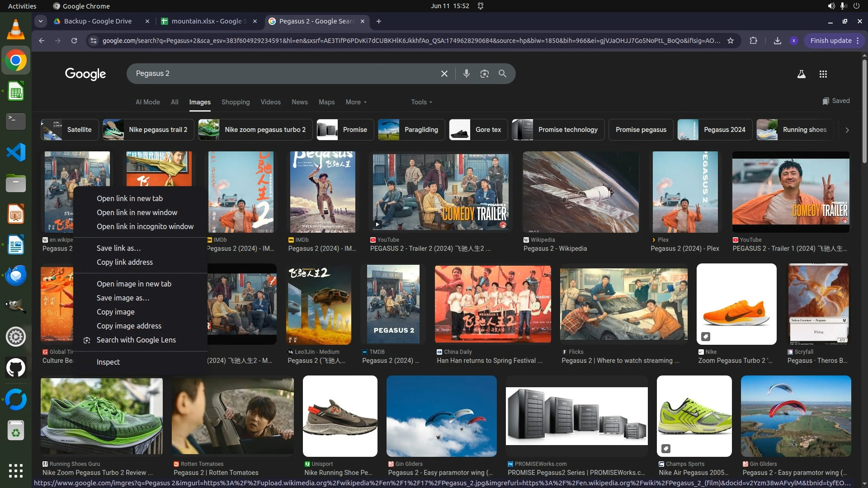The image size is (868, 488).
Task: Choose Copy image address from context menu
Action: point(129,326)
